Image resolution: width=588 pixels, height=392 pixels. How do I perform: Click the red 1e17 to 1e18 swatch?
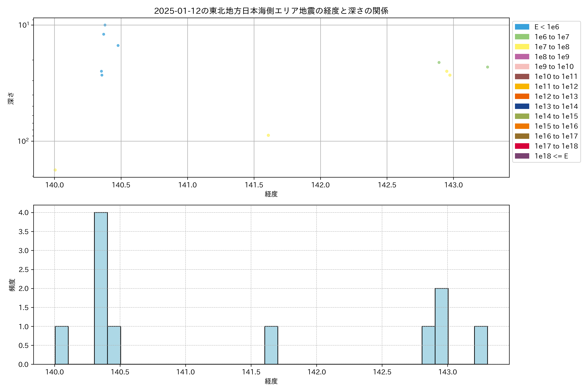522,146
